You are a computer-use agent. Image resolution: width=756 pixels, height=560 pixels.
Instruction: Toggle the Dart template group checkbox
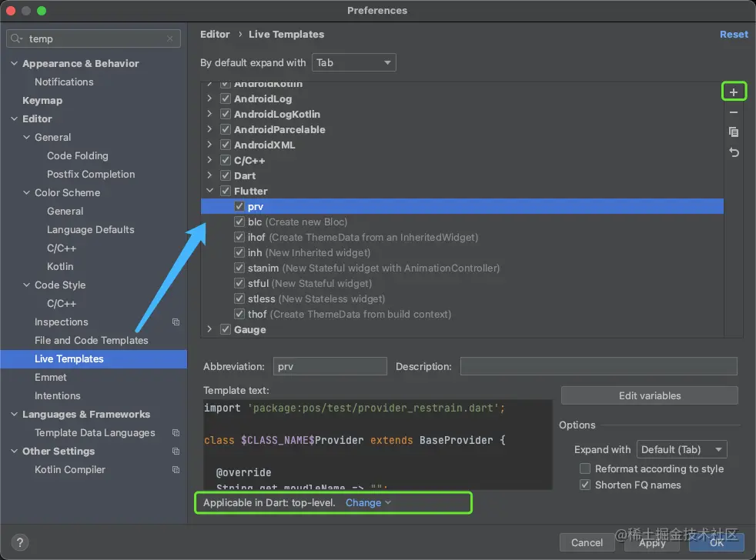[x=225, y=176]
